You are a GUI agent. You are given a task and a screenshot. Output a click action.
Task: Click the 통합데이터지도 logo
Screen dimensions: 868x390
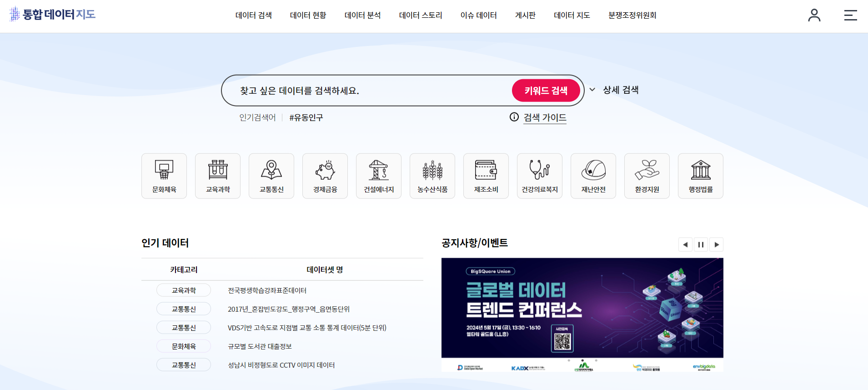click(52, 14)
